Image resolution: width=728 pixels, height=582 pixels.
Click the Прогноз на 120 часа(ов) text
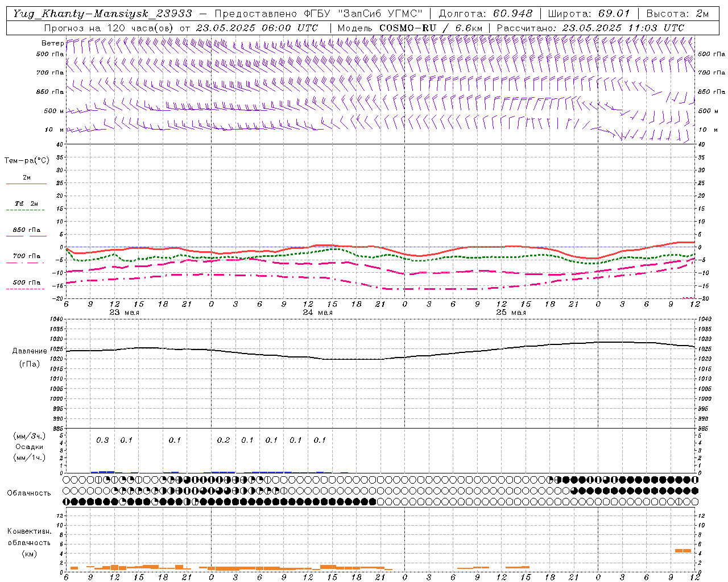tap(109, 27)
